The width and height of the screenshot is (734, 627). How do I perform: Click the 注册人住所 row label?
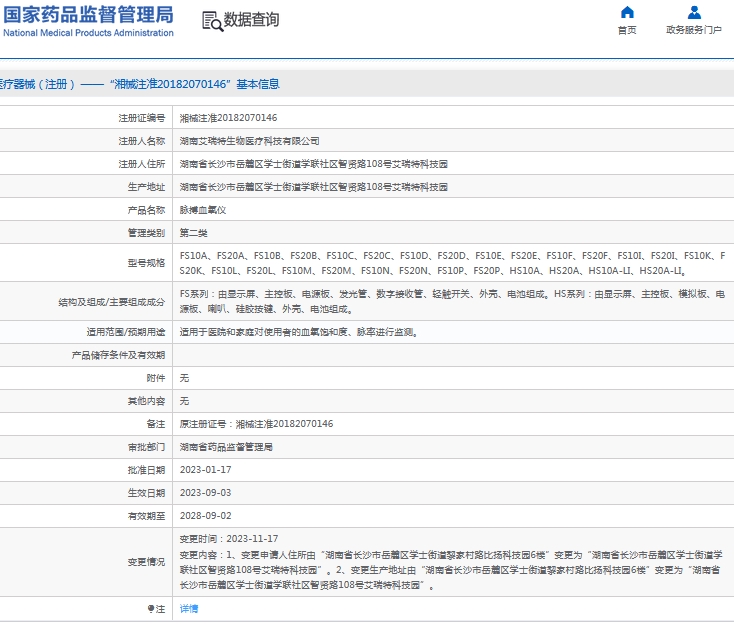point(142,164)
